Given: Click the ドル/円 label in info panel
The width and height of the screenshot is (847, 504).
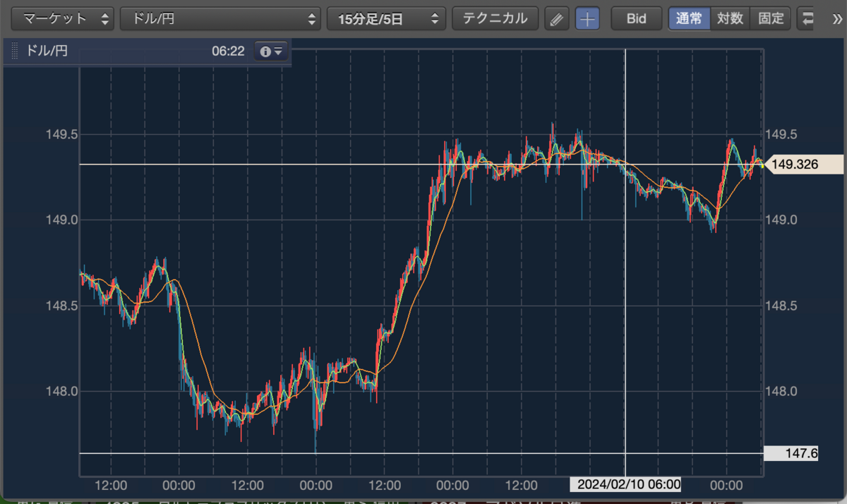Looking at the screenshot, I should tap(47, 52).
